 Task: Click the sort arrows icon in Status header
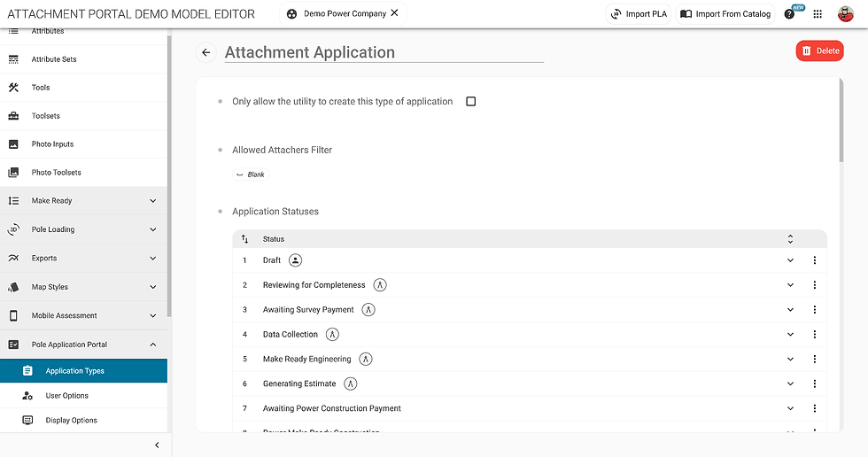[x=245, y=239]
